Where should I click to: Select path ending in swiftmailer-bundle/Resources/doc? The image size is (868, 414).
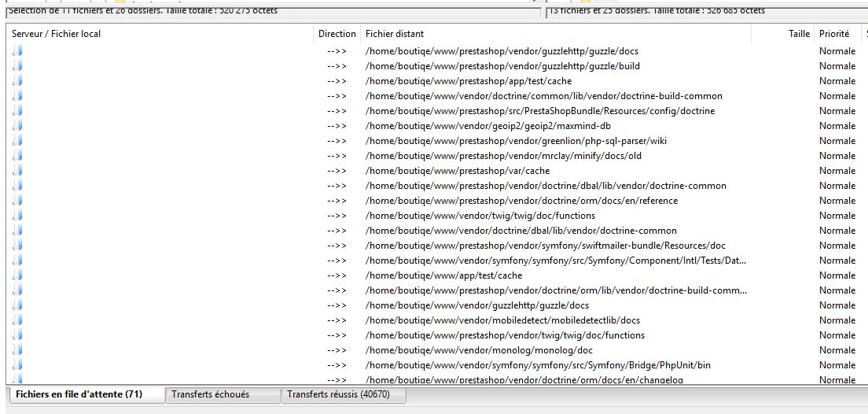point(546,246)
